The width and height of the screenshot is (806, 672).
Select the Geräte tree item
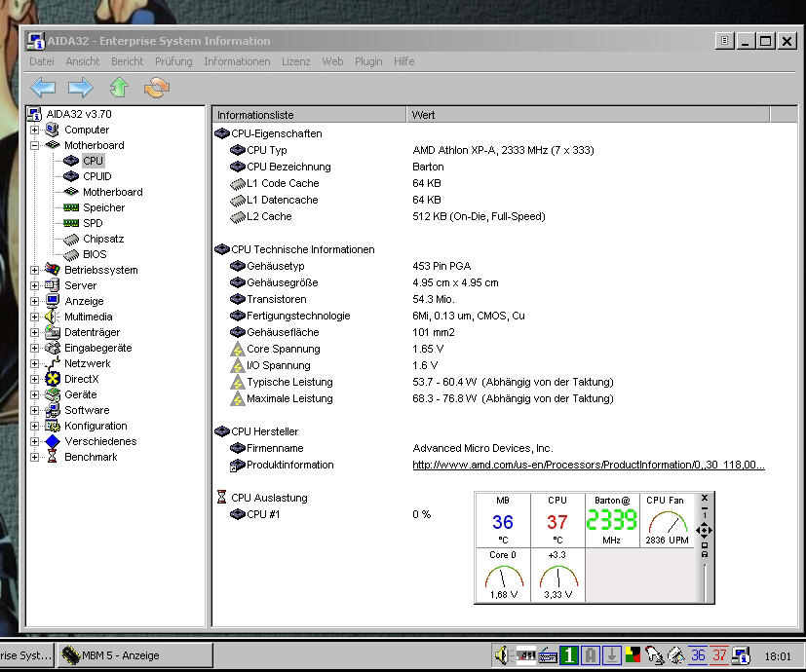(80, 394)
